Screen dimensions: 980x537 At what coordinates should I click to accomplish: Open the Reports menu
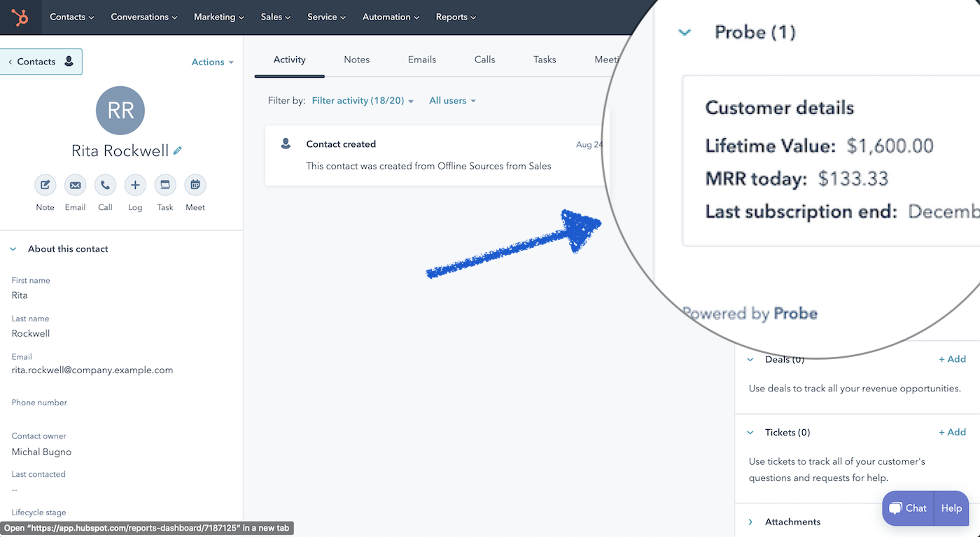click(x=456, y=17)
